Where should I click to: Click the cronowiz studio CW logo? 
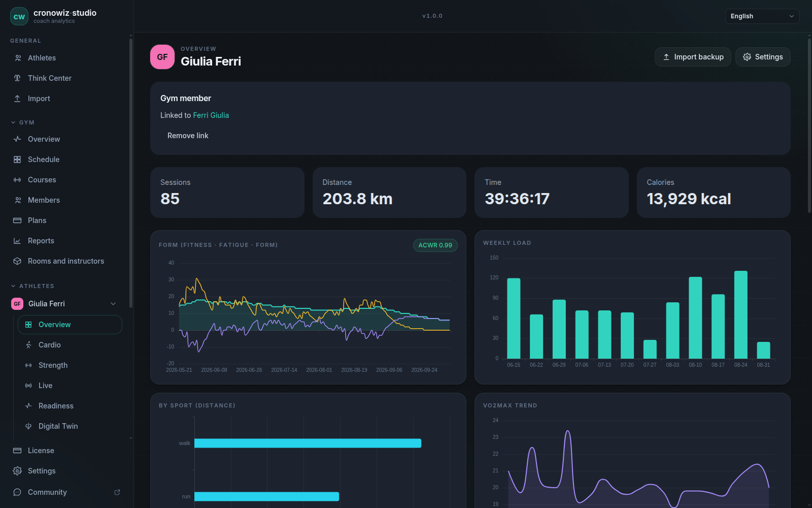coord(19,16)
